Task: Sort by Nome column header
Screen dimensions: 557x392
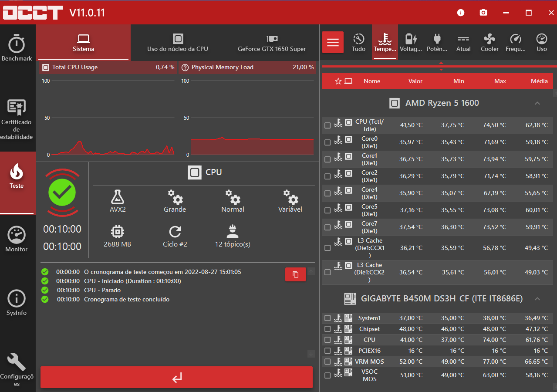Action: point(372,81)
